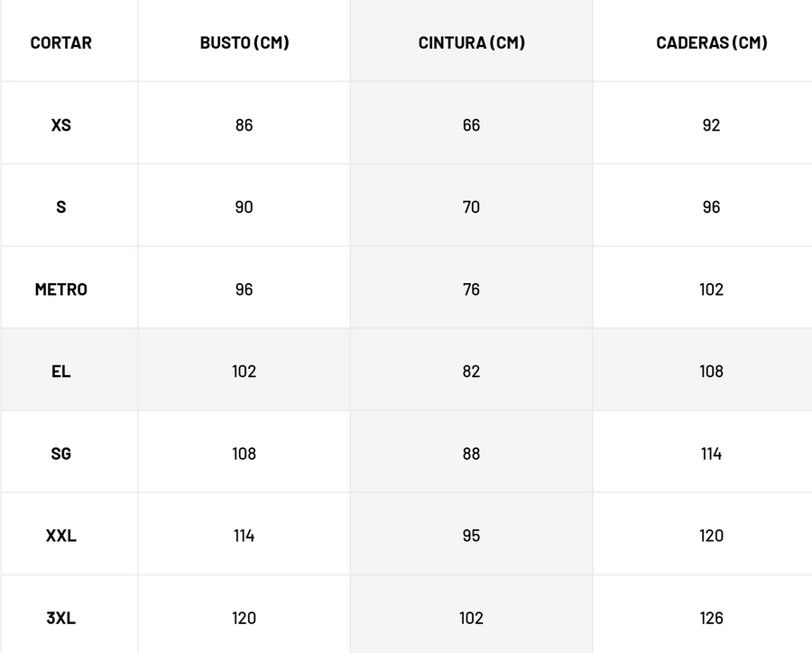
Task: Click hips value 102 in METRO row
Action: (711, 290)
